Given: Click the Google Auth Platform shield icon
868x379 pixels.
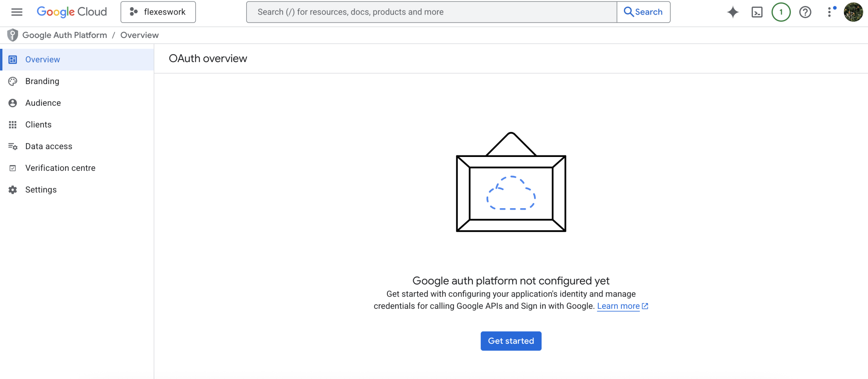Looking at the screenshot, I should tap(13, 35).
